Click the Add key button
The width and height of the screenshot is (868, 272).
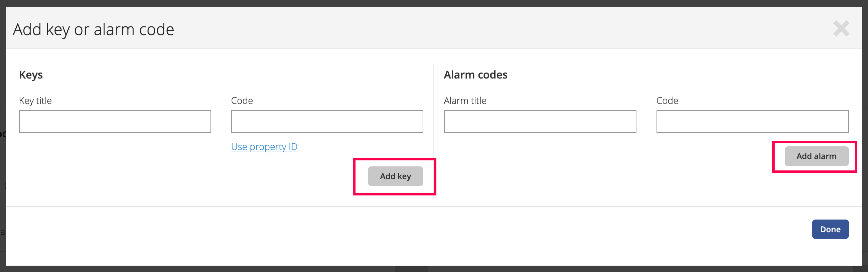(x=395, y=176)
